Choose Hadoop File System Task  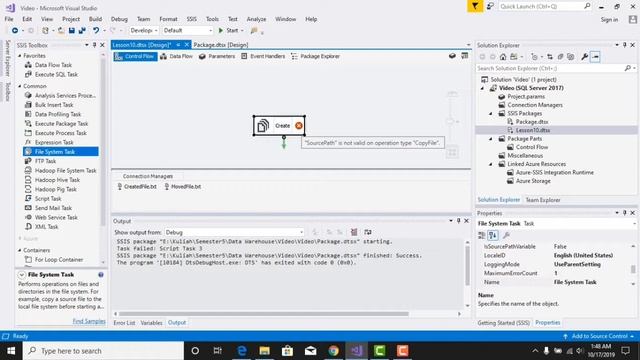(x=65, y=171)
